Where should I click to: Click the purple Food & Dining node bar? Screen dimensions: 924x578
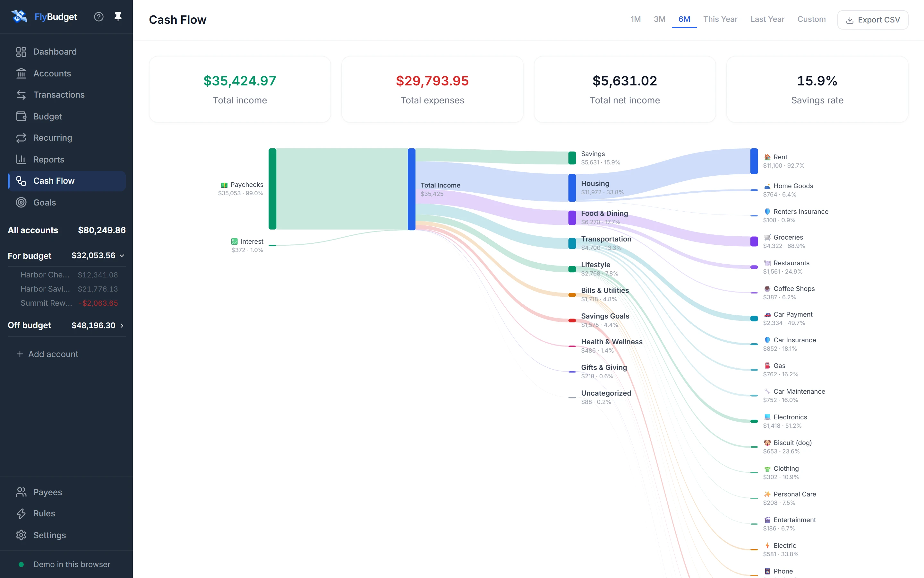[572, 217]
